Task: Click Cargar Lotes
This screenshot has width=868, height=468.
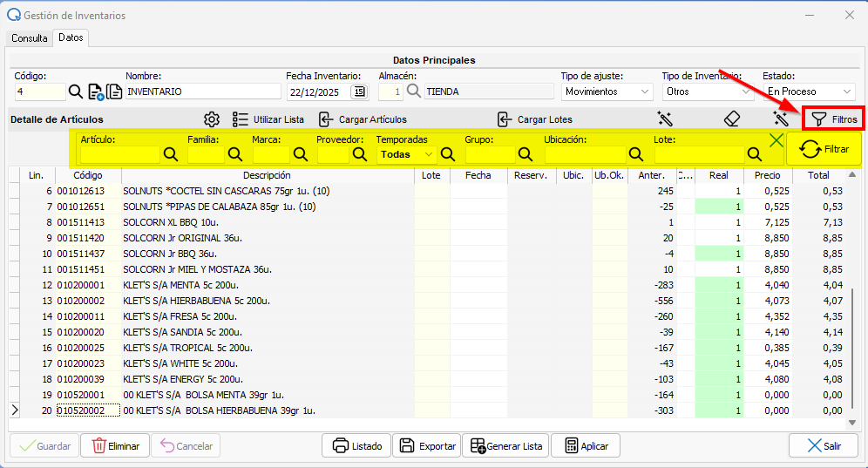Action: pos(535,119)
